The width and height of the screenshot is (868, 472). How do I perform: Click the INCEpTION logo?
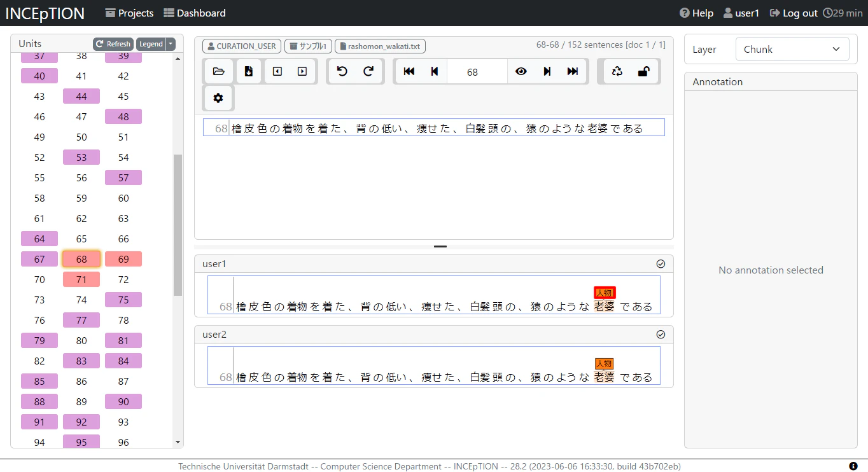(x=45, y=13)
